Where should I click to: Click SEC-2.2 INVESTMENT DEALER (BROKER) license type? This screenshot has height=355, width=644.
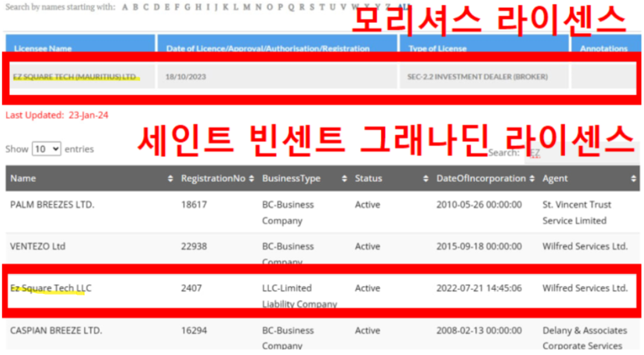477,77
